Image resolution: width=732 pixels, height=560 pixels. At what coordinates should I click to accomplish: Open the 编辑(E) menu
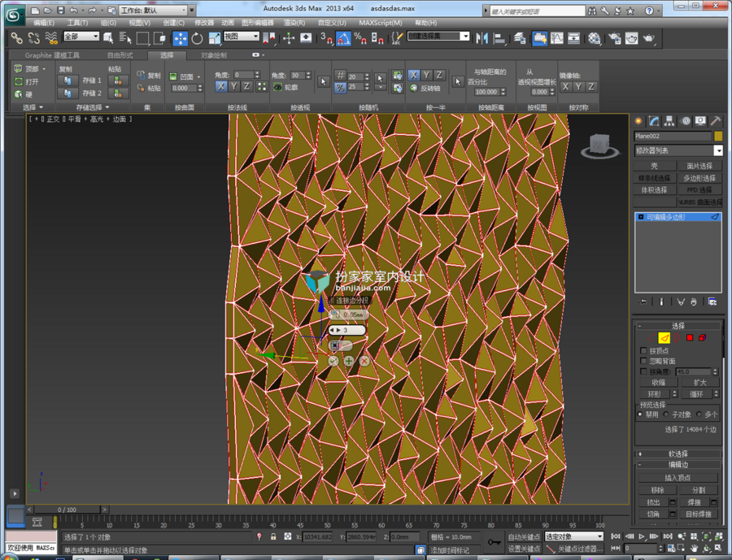44,23
